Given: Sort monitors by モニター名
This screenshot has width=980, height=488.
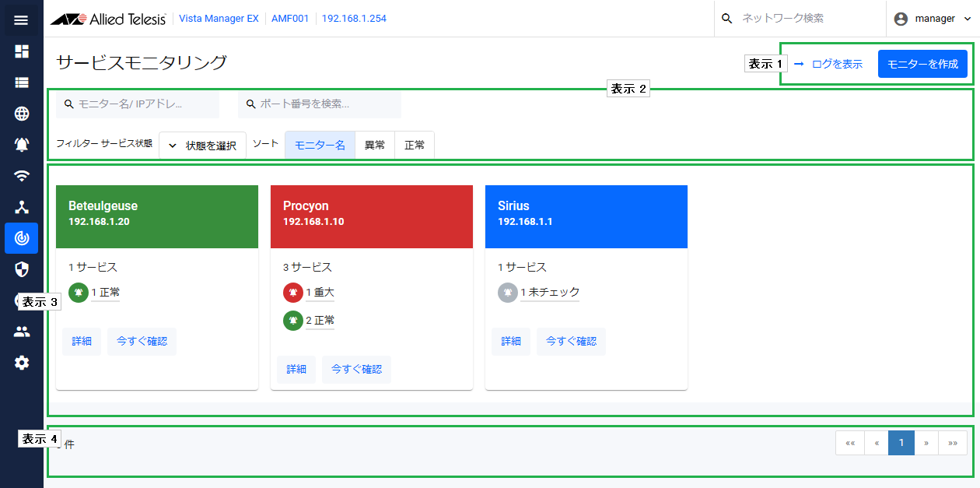Looking at the screenshot, I should 320,146.
